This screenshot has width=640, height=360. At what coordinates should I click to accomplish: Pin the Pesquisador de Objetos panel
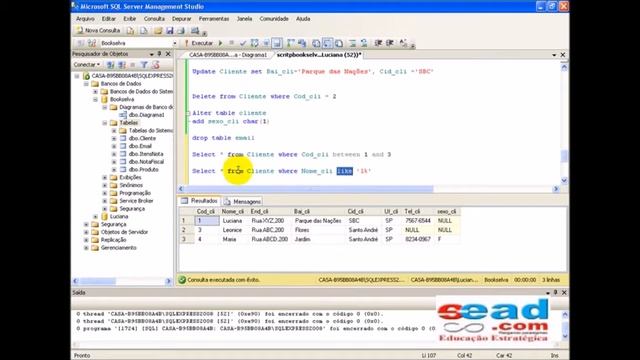click(160, 54)
